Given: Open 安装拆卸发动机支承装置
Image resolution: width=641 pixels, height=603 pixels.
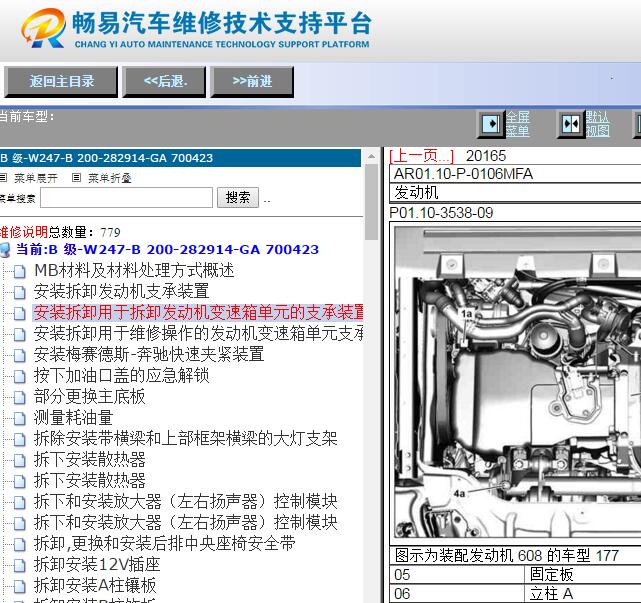Looking at the screenshot, I should coord(121,291).
